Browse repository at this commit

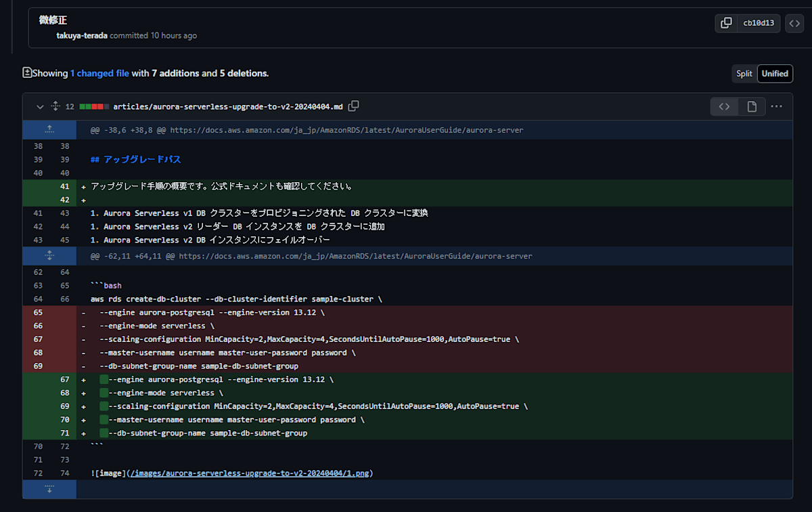point(794,23)
